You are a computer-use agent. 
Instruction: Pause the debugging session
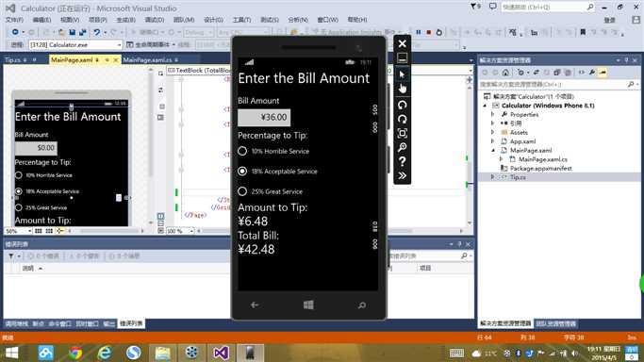pos(418,32)
